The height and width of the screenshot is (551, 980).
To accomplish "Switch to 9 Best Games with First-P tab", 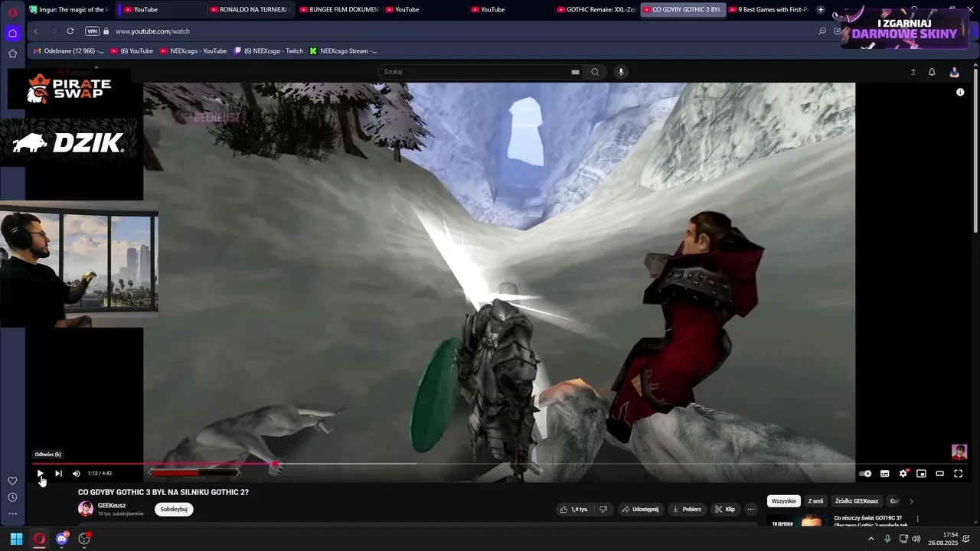I will coord(768,10).
